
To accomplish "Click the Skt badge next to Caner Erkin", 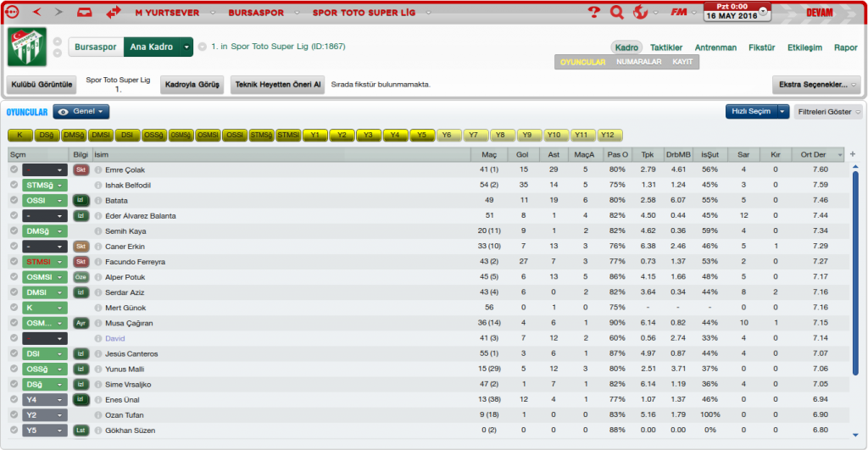I will click(81, 247).
